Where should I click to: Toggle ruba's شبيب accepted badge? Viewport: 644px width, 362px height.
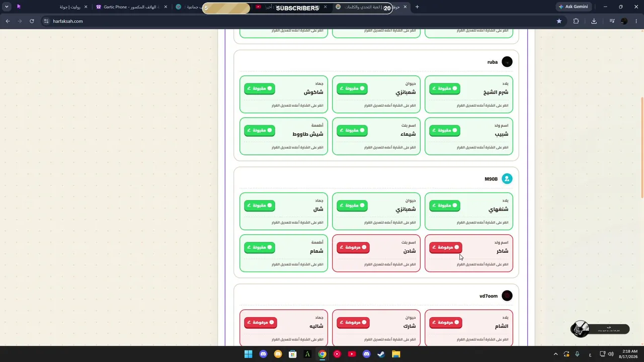tap(444, 130)
